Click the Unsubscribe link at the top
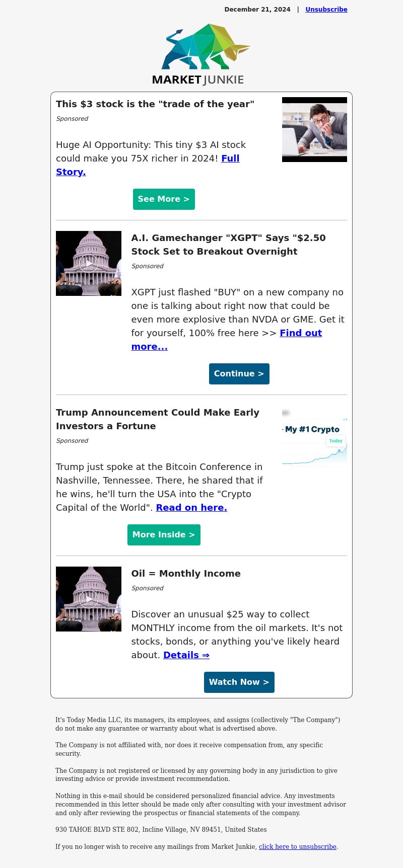Viewport: 403px width, 868px height. (x=326, y=10)
